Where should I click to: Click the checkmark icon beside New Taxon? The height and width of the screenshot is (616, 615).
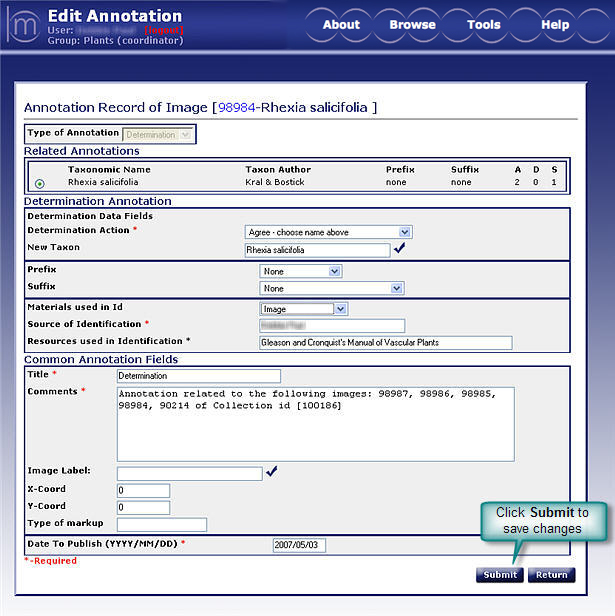tap(400, 249)
